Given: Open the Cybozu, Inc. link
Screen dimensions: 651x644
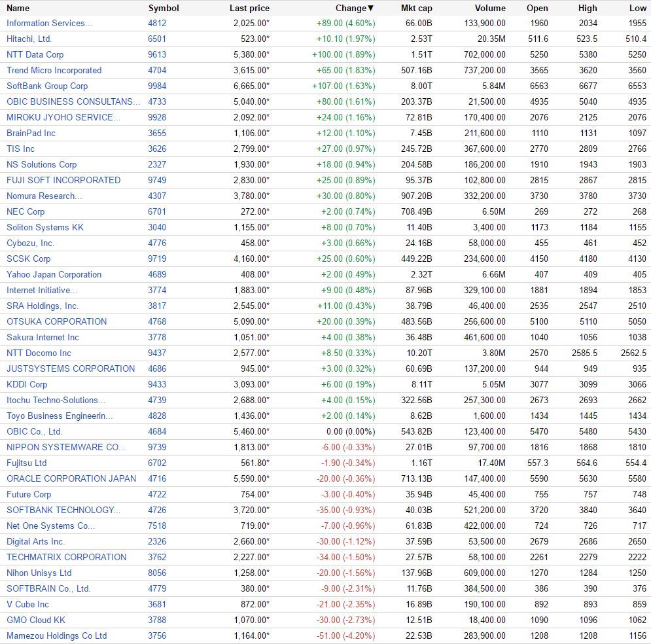Looking at the screenshot, I should click(30, 243).
